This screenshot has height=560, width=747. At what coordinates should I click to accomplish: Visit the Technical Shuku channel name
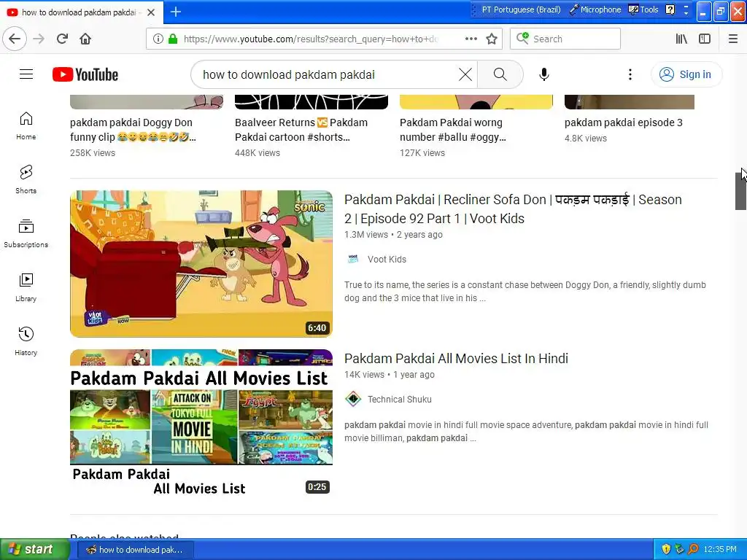(x=399, y=399)
